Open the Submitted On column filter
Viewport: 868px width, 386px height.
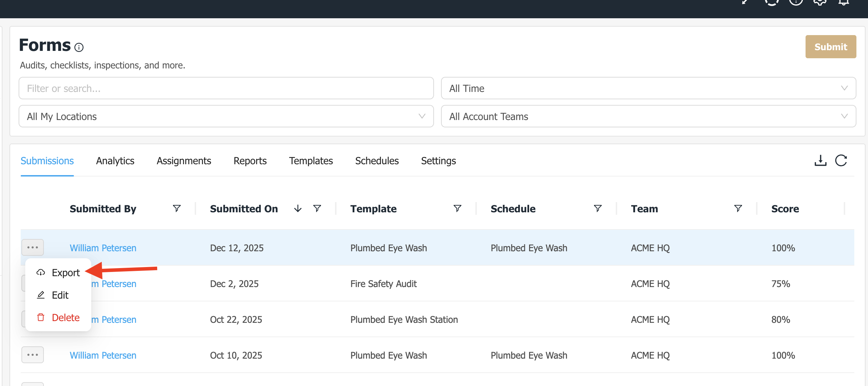(317, 208)
